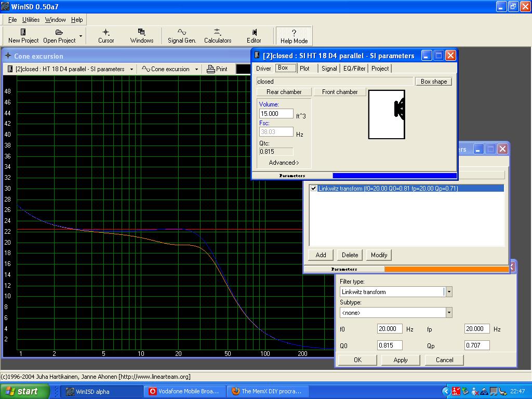Open the Filter type dropdown
Image resolution: width=532 pixels, height=399 pixels.
coord(448,292)
